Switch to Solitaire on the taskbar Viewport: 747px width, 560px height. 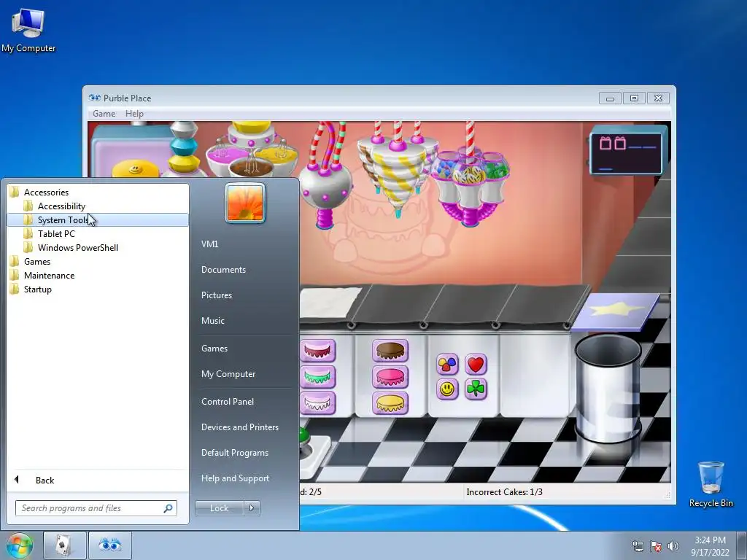click(x=64, y=545)
